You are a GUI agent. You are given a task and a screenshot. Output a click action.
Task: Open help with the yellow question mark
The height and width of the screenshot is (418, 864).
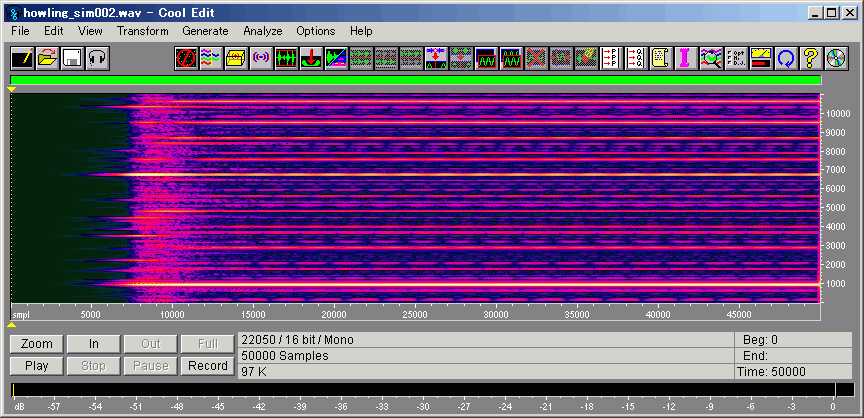[x=811, y=58]
